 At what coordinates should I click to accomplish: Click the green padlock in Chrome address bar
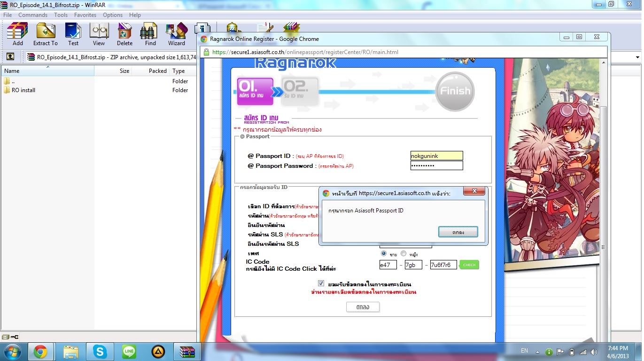tap(206, 52)
